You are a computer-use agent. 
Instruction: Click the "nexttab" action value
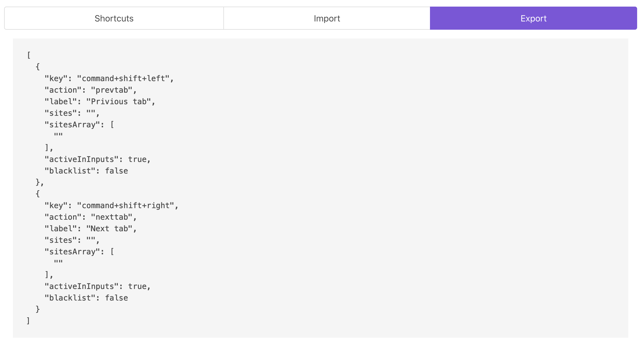pyautogui.click(x=112, y=217)
